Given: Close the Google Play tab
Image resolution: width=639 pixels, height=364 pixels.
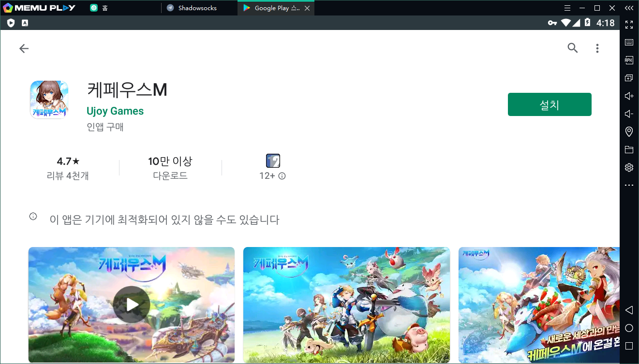Looking at the screenshot, I should tap(307, 8).
